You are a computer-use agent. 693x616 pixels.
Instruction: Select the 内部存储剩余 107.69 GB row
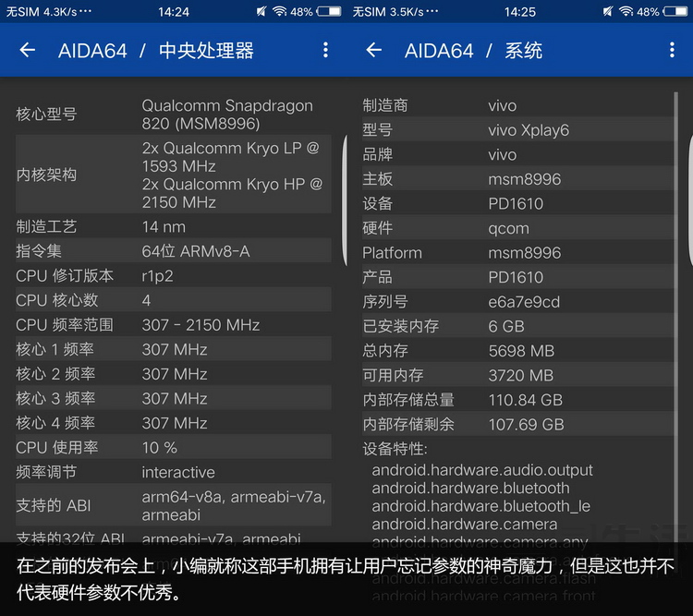click(518, 424)
